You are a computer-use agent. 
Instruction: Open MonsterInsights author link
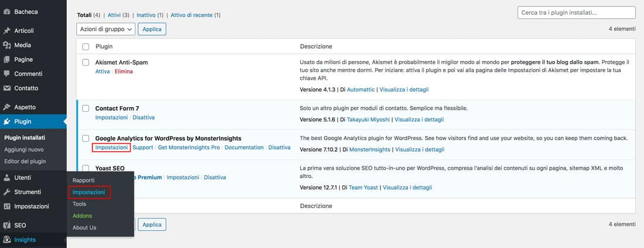tap(369, 150)
